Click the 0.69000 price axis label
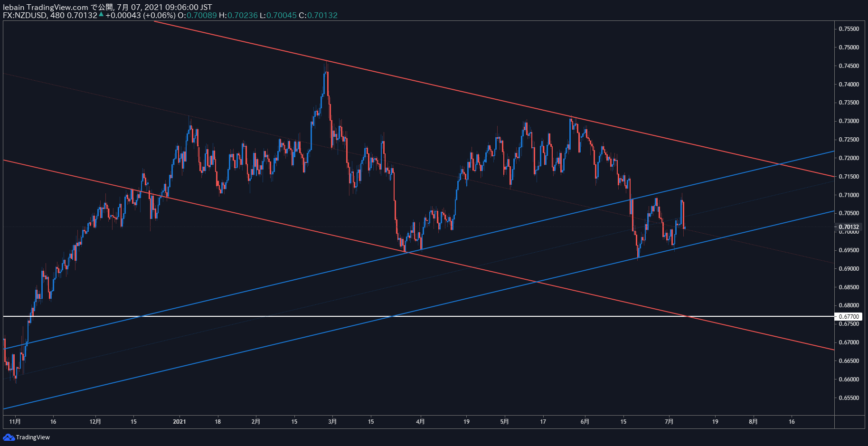868x446 pixels. [849, 269]
